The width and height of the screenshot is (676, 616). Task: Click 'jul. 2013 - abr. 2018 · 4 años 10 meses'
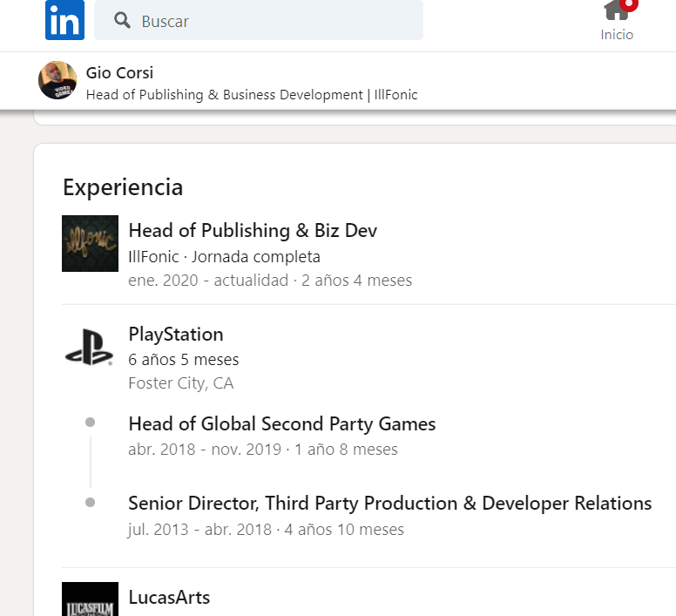tap(266, 530)
